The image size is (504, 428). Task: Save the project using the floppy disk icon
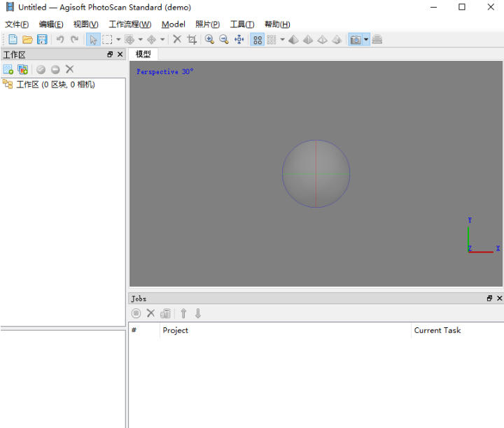pos(43,40)
